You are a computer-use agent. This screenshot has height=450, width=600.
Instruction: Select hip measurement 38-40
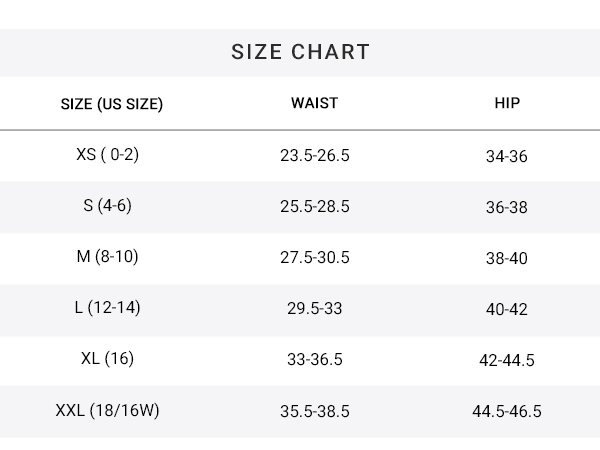(x=507, y=258)
